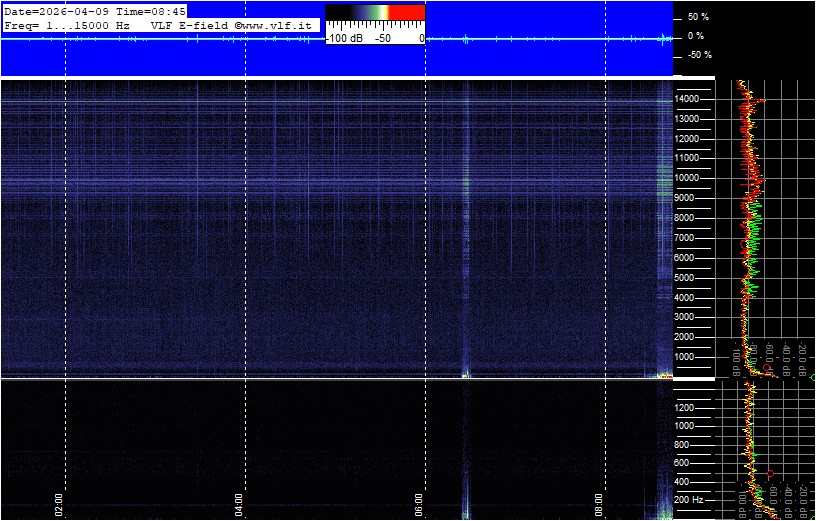Click the bright 10000 Hz band in spectrogram
This screenshot has width=816, height=521.
pos(336,181)
